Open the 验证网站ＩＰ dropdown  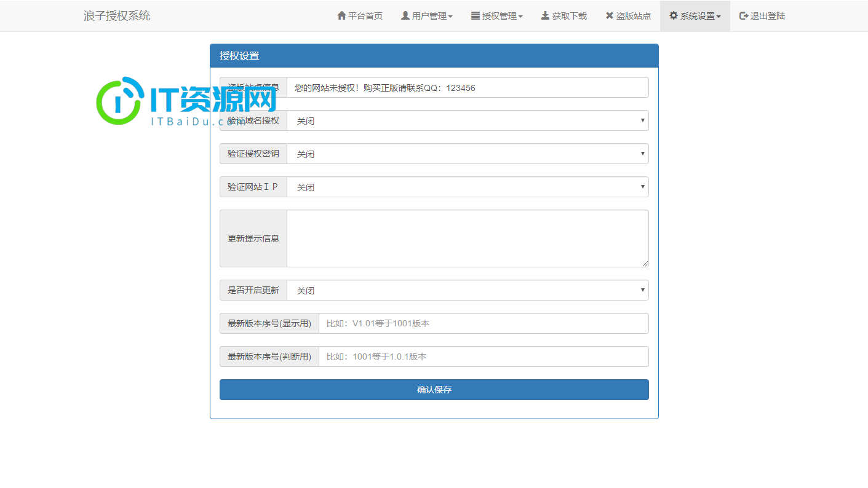click(x=468, y=187)
